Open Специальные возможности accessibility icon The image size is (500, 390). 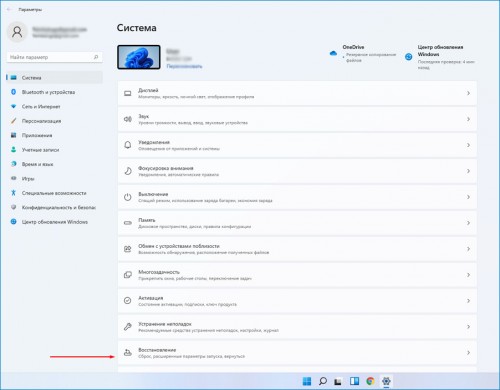13,193
